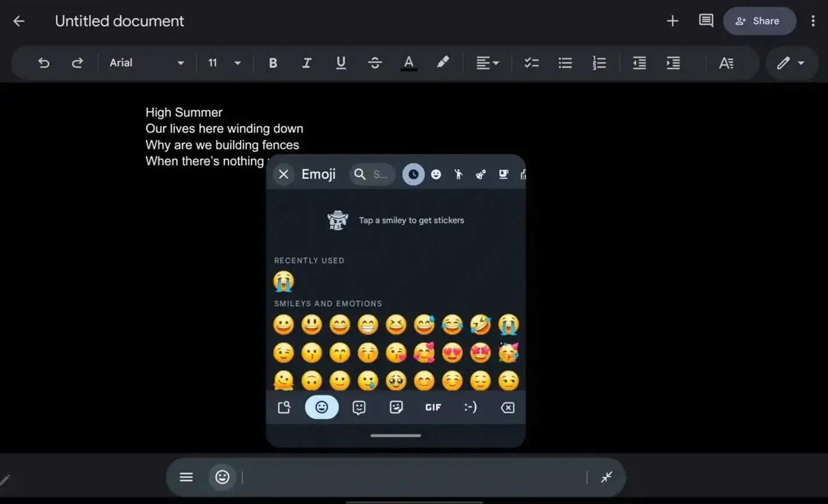
Task: Click the undo arrow icon
Action: [x=44, y=63]
